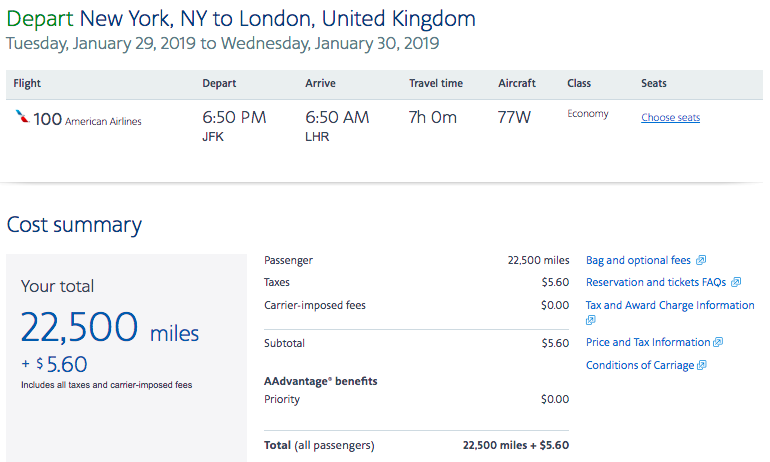Click external-link icon after Conditions of Carriage
Screen dimensions: 770x462
pyautogui.click(x=701, y=365)
